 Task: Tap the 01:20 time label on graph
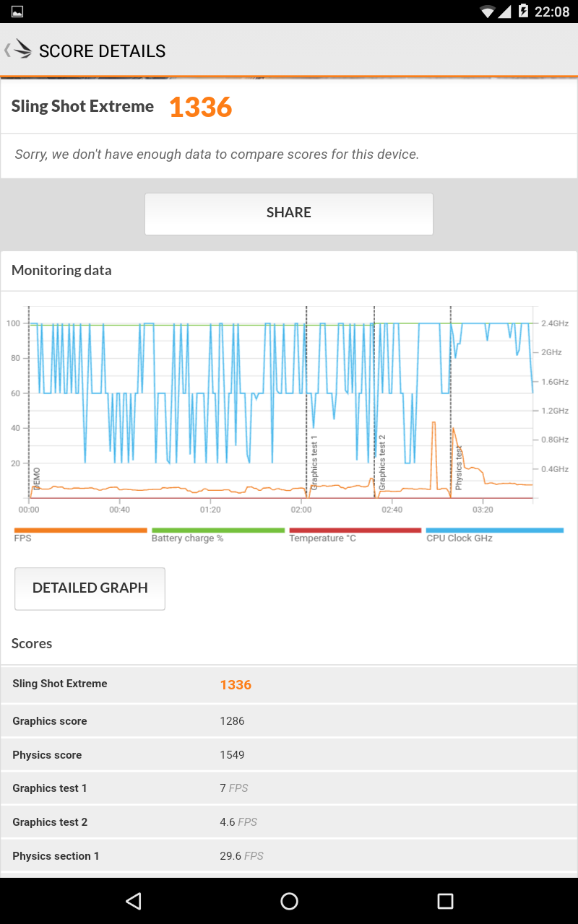210,510
